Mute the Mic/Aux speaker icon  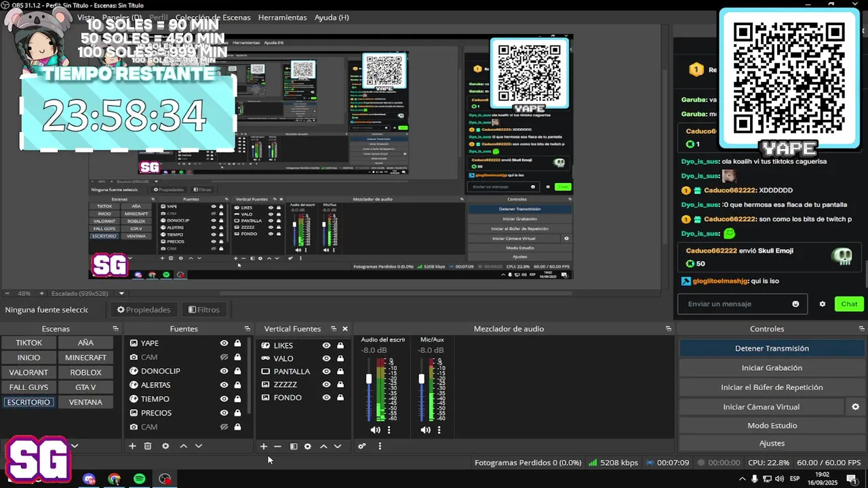pos(425,430)
